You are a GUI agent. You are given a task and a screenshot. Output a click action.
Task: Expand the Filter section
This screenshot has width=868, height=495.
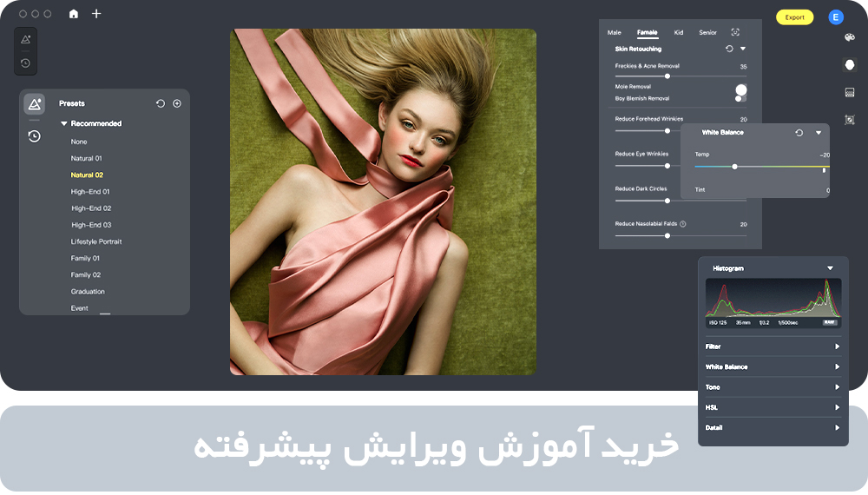[837, 346]
